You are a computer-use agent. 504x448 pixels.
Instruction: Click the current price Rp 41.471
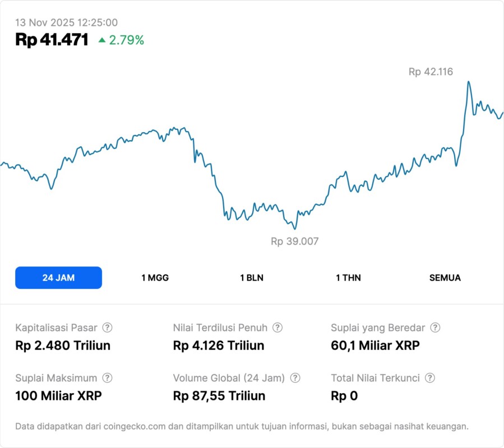52,40
